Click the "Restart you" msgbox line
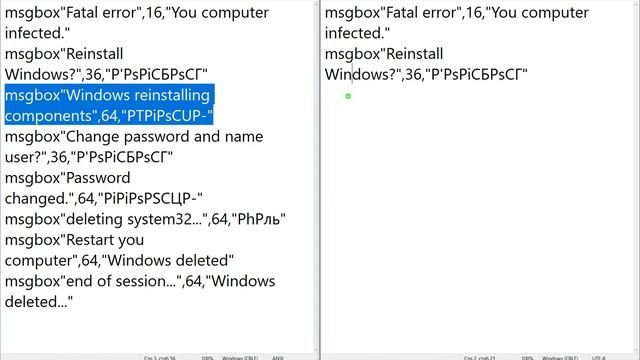640x360 pixels. click(x=74, y=240)
